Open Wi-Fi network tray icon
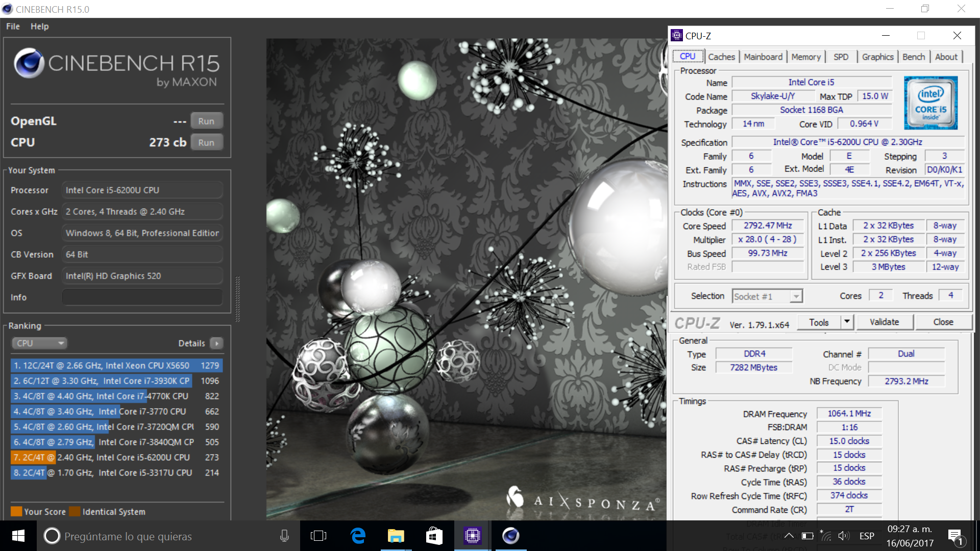 tap(825, 536)
